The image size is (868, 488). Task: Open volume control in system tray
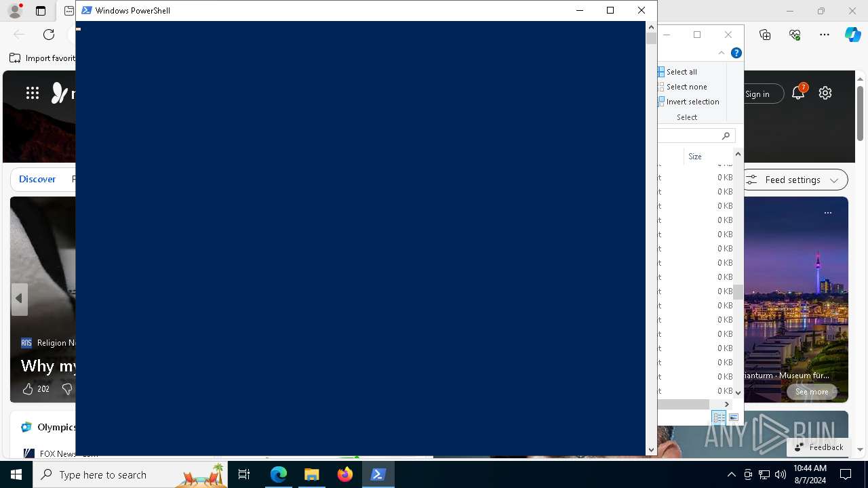point(781,474)
